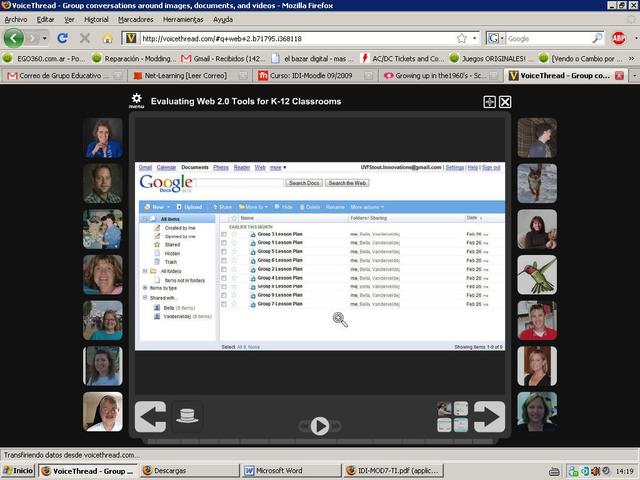Switch to Microsoft Word in the taskbar

(x=291, y=471)
